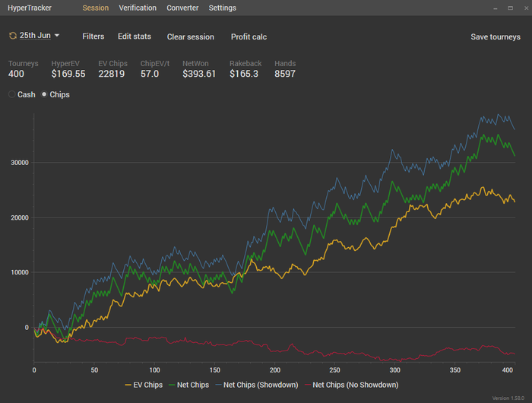Click the Hands value 8597
This screenshot has height=403, width=532.
[285, 74]
